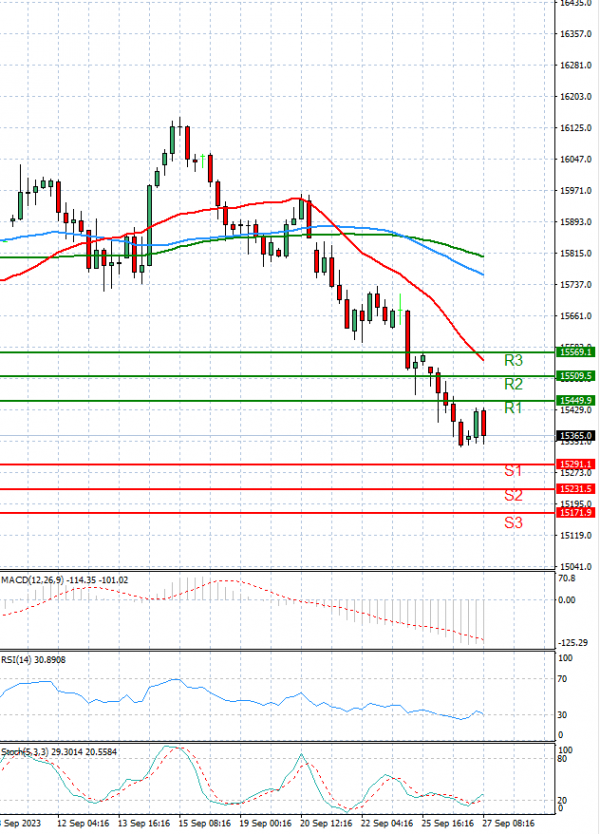Click the R3 resistance label
Image resolution: width=600 pixels, height=834 pixels.
(x=513, y=361)
